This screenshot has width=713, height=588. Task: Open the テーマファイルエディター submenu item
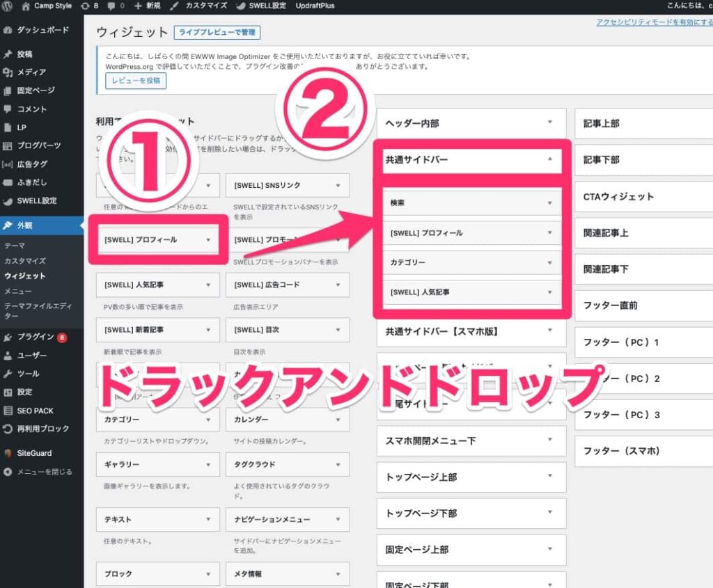tap(38, 311)
